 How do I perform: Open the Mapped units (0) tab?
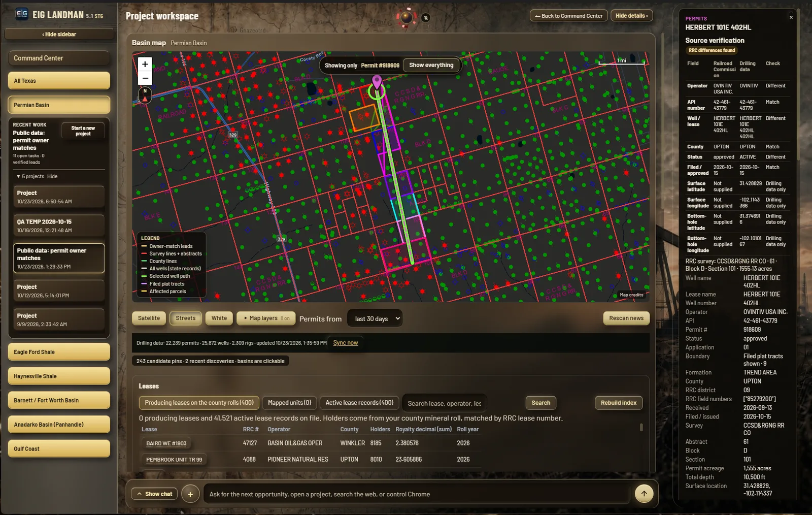[289, 403]
